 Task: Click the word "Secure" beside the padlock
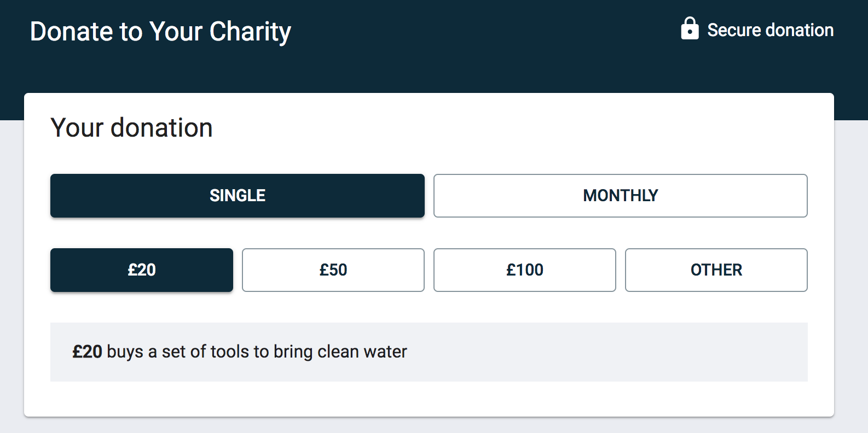(x=734, y=30)
